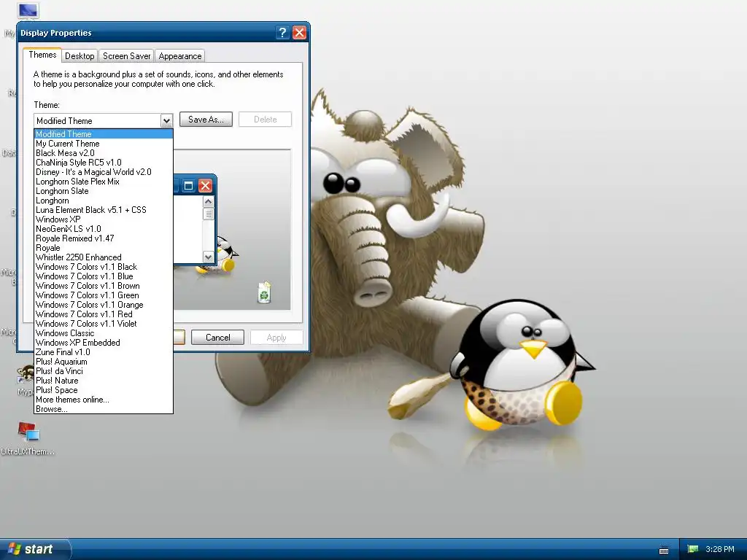
Task: Click the green tray icon beside the clock
Action: pos(693,549)
